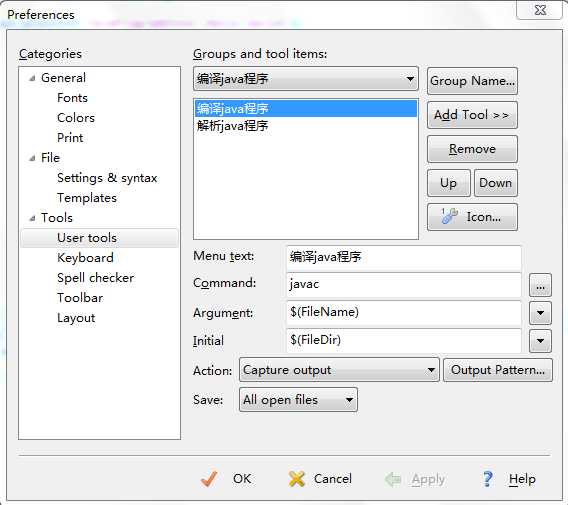Open Save dropdown All open files
Viewport: 568px width, 505px height.
point(298,400)
